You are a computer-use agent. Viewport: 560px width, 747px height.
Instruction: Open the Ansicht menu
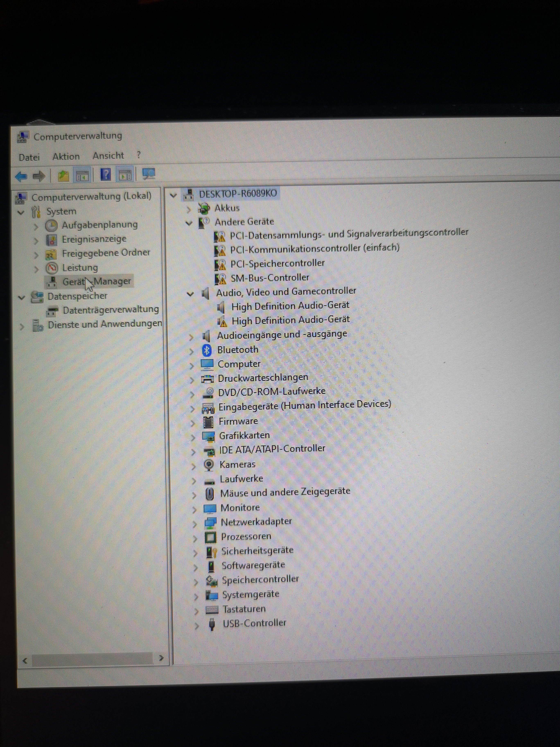tap(108, 156)
